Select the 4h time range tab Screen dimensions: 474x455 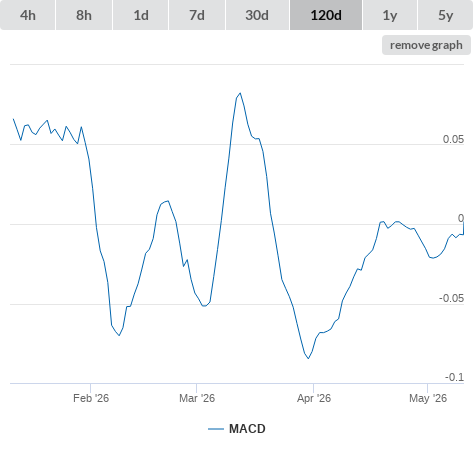[x=28, y=15]
